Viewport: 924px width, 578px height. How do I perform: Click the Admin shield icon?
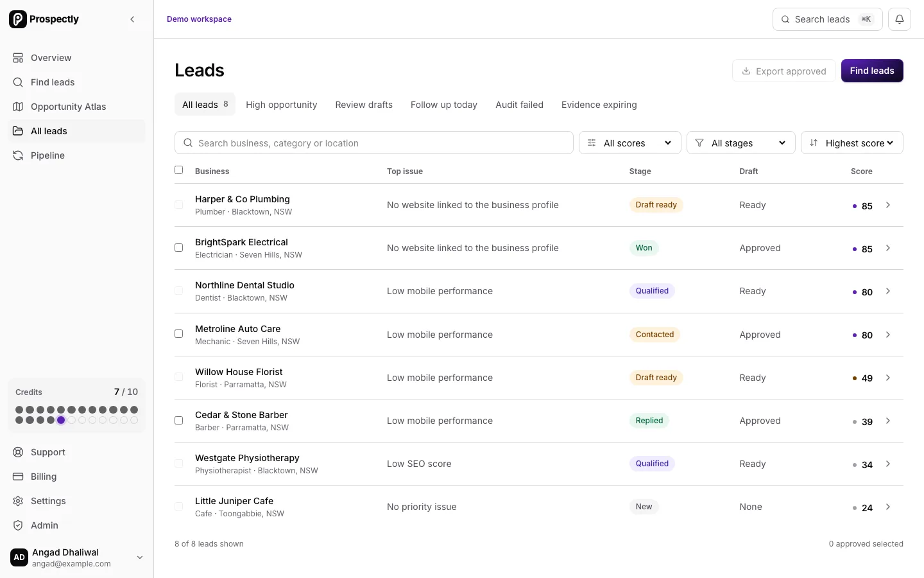(18, 525)
